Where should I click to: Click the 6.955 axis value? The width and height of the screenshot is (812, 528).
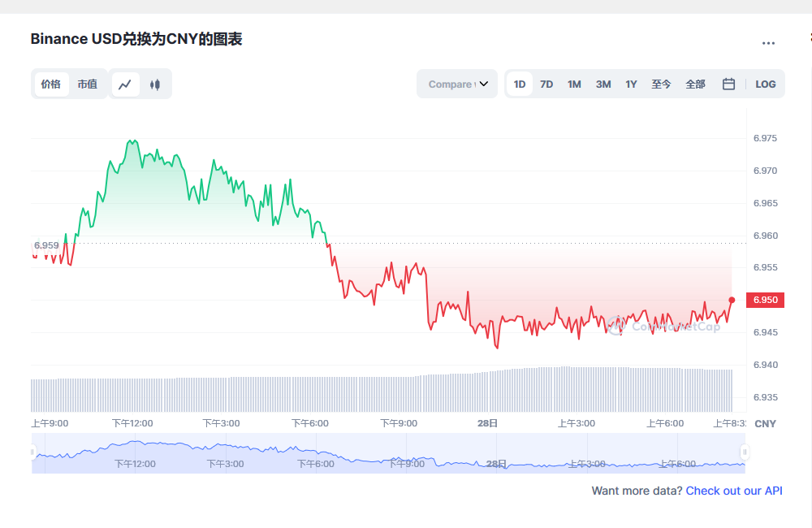pos(766,267)
